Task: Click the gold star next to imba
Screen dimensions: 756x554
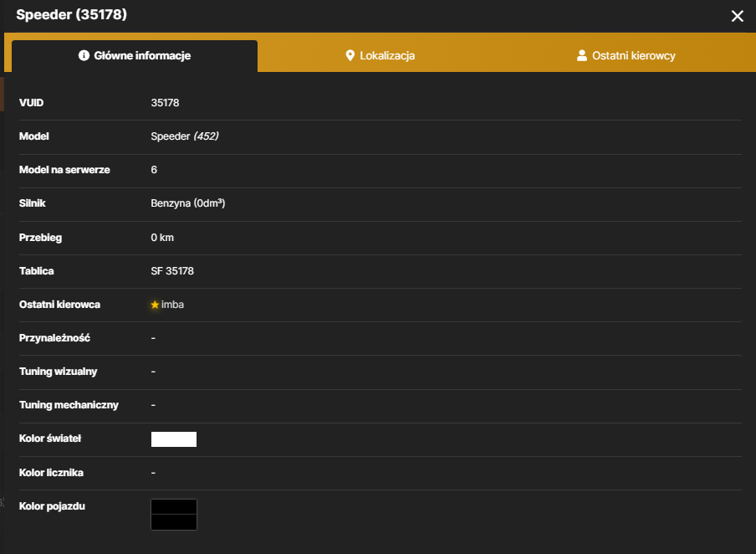Action: coord(155,305)
